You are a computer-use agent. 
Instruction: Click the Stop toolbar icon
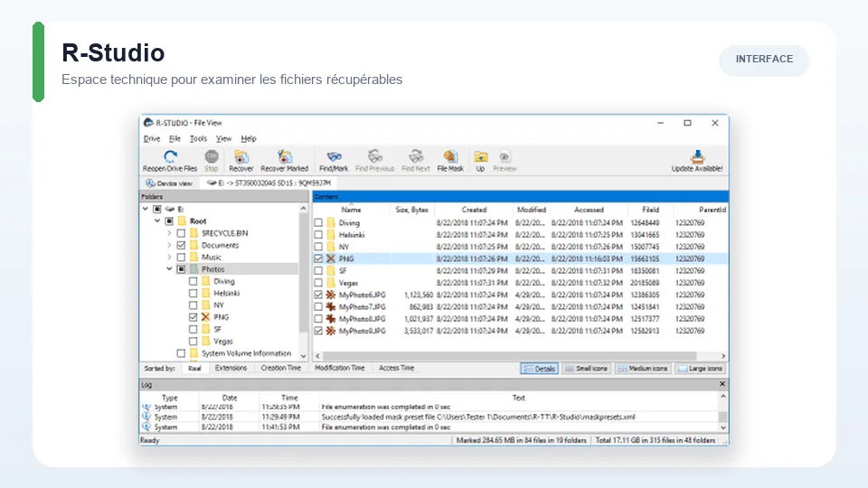[x=212, y=156]
